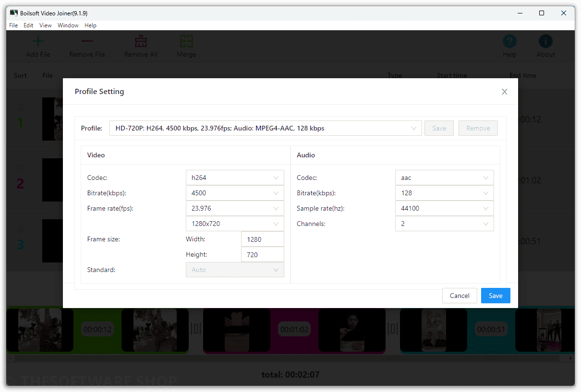The height and width of the screenshot is (392, 581).
Task: Select the first green clip thumbnail in timeline
Action: pos(40,330)
